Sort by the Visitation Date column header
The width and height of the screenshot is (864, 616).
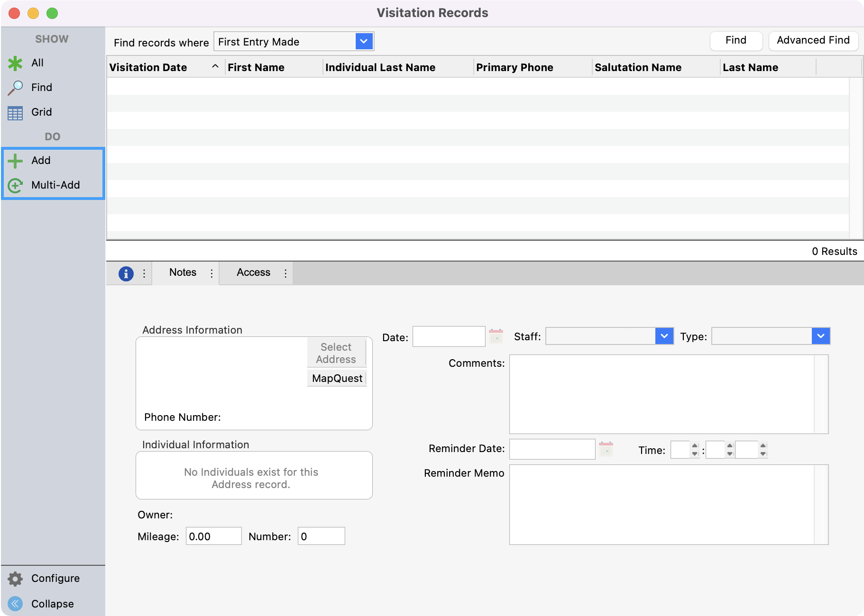(x=148, y=67)
